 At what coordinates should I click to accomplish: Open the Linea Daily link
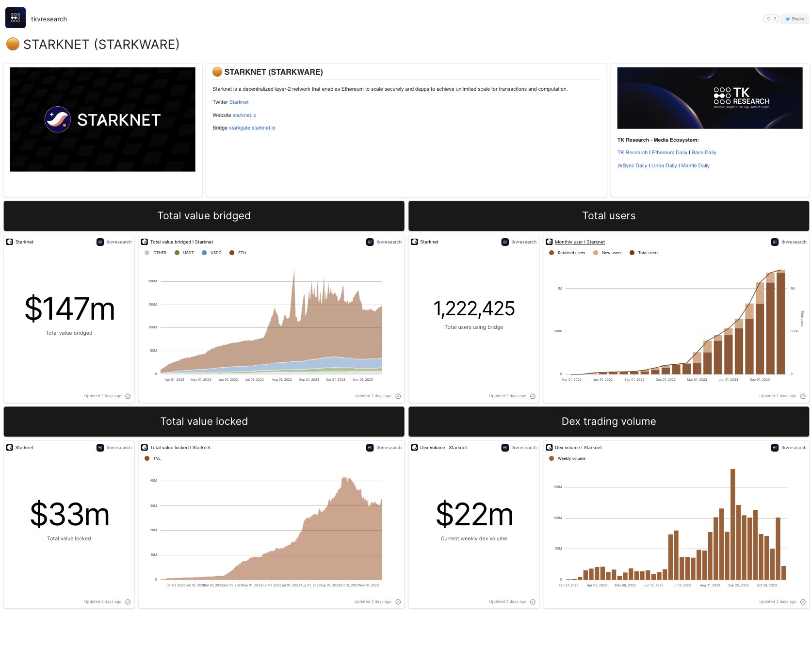click(664, 166)
